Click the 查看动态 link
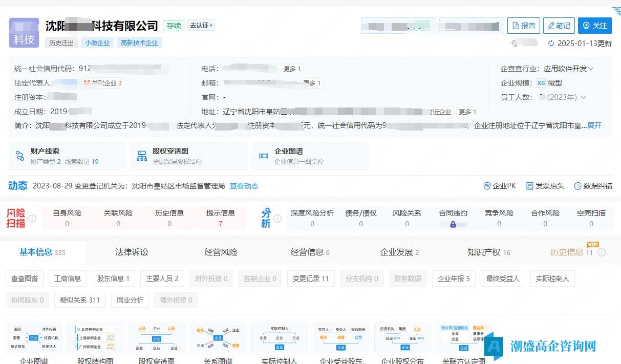 click(244, 186)
